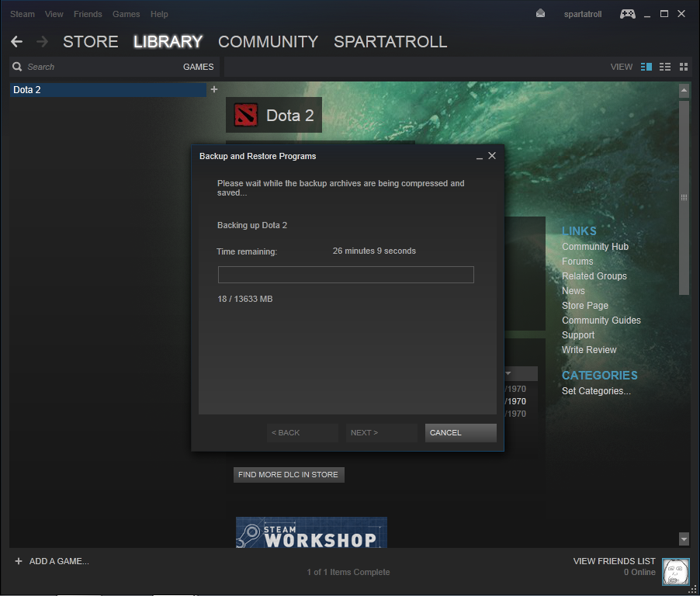The height and width of the screenshot is (596, 700).
Task: Click the Backing up Dota 2 label
Action: coord(251,225)
